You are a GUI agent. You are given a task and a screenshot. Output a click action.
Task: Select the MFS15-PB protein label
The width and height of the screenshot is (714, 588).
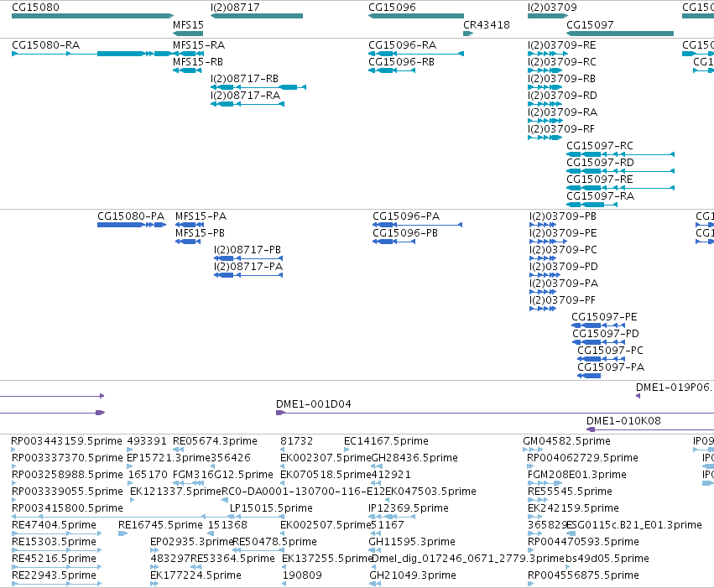point(200,233)
